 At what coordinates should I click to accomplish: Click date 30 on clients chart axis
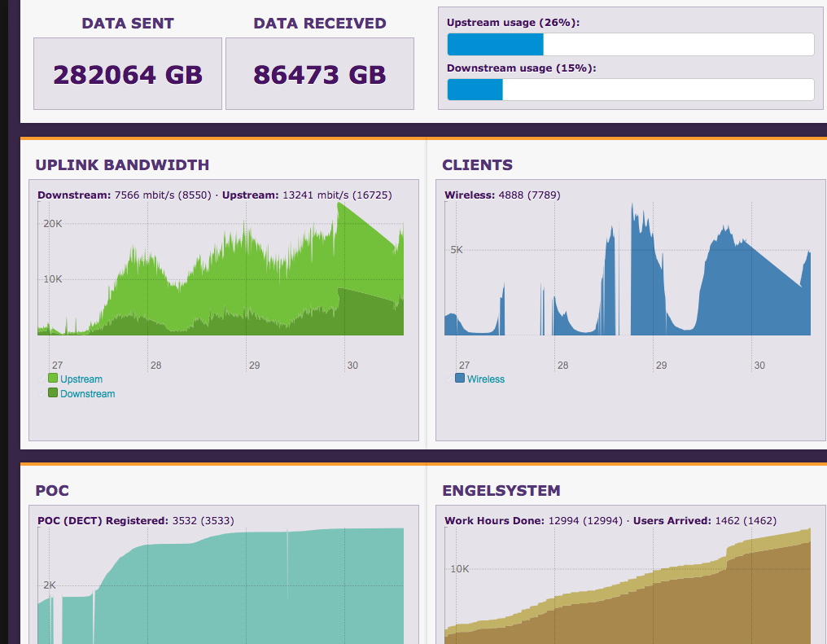pos(759,365)
